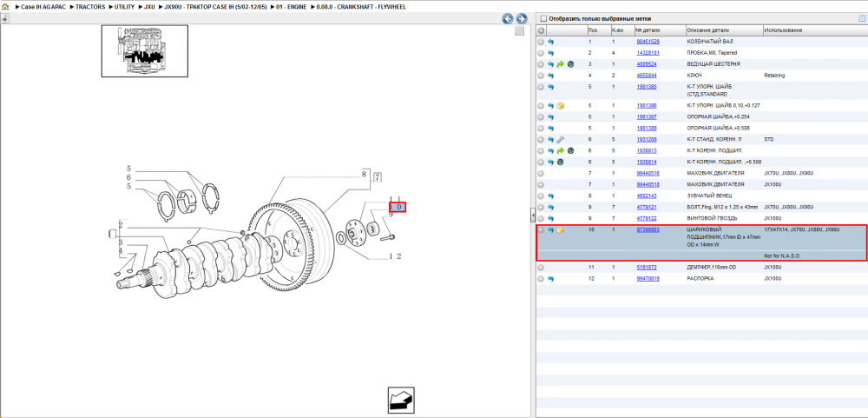Click callout number 8 in diagram
Viewport: 868px width, 418px height.
[x=365, y=174]
